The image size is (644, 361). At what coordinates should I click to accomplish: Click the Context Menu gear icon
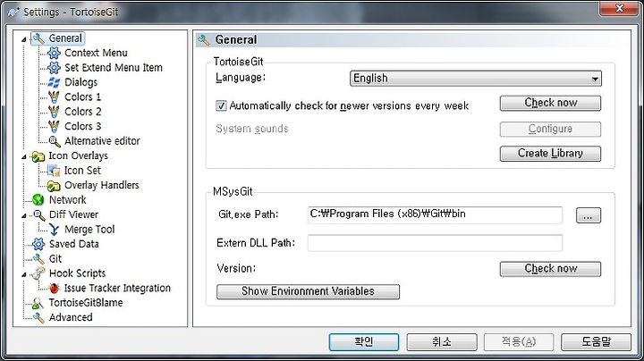coord(54,53)
